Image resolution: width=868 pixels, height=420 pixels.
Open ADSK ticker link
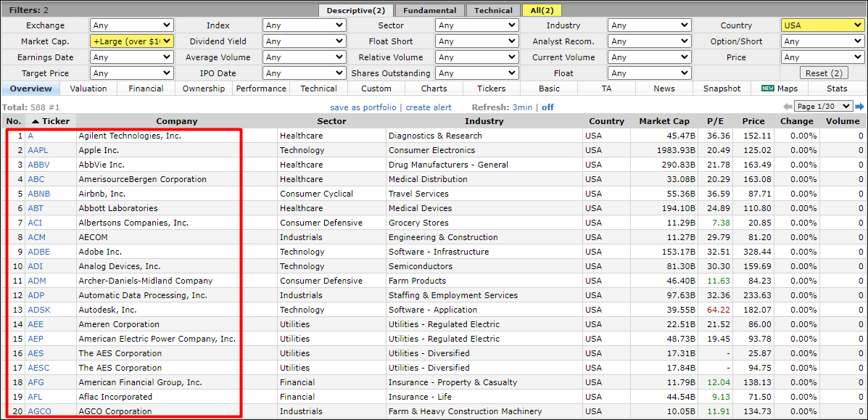[x=38, y=310]
